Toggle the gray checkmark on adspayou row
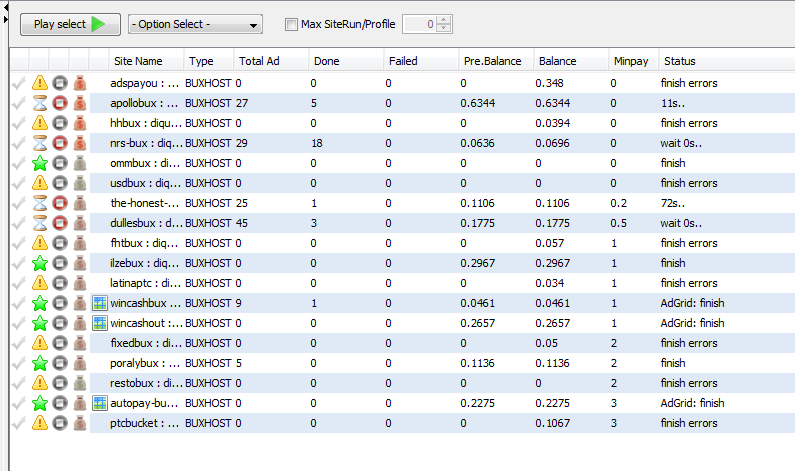Screen dimensions: 795x471 pos(19,83)
